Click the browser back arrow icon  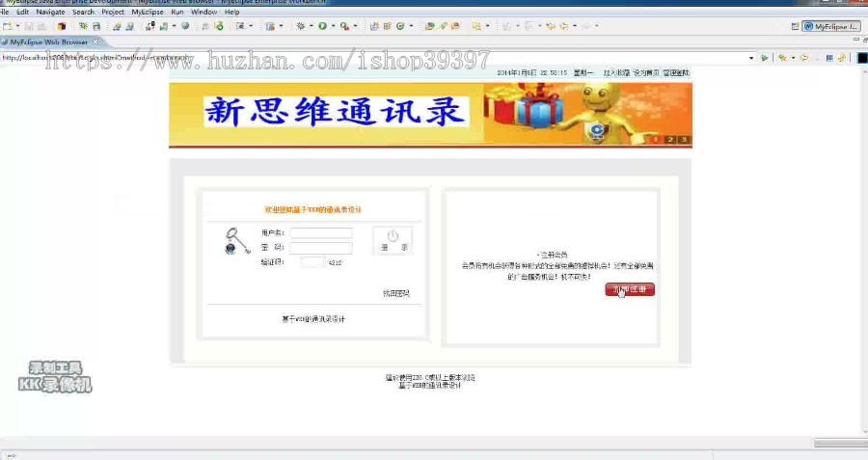point(803,58)
